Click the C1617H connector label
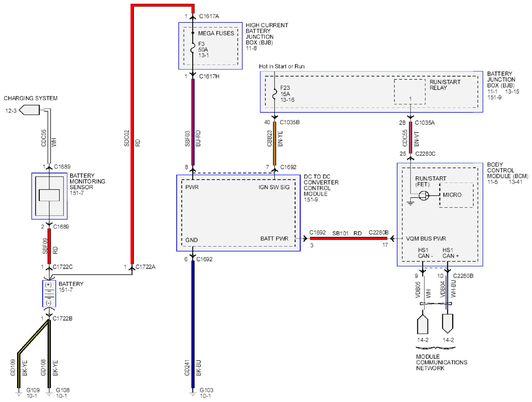This screenshot has width=532, height=402. point(209,76)
